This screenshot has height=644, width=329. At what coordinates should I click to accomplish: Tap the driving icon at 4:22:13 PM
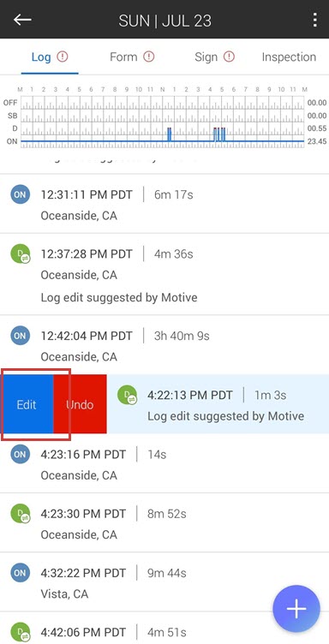(127, 395)
